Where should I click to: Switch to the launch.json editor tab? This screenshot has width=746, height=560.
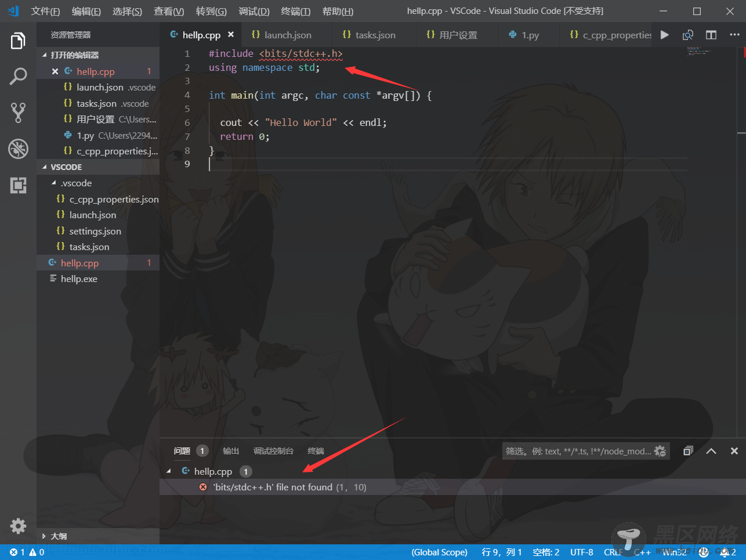point(287,35)
